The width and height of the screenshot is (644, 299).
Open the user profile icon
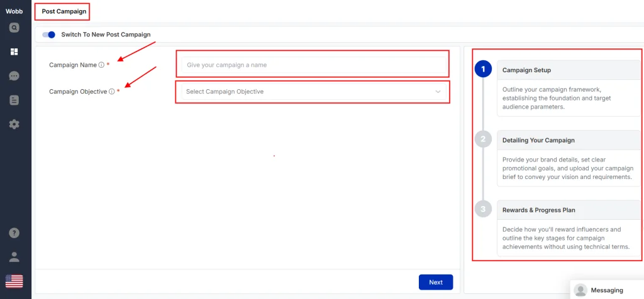coord(14,257)
